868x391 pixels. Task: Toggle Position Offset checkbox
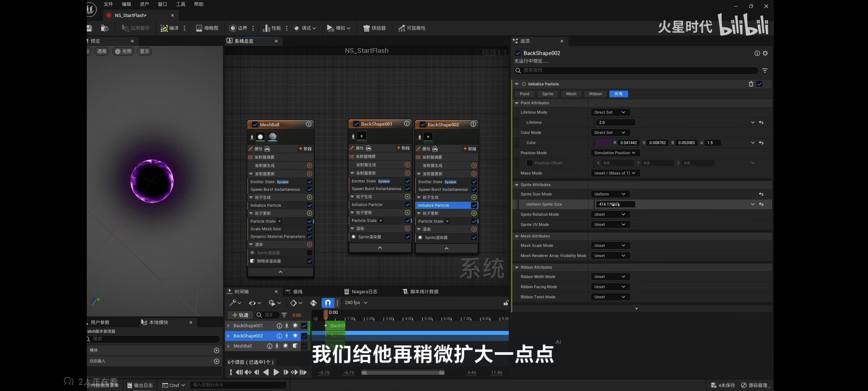tap(529, 163)
